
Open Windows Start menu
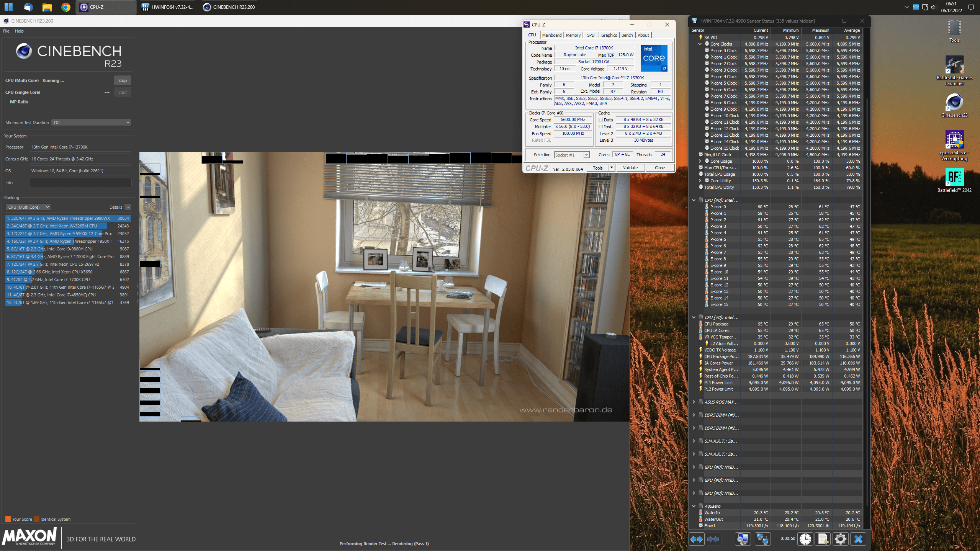(8, 7)
